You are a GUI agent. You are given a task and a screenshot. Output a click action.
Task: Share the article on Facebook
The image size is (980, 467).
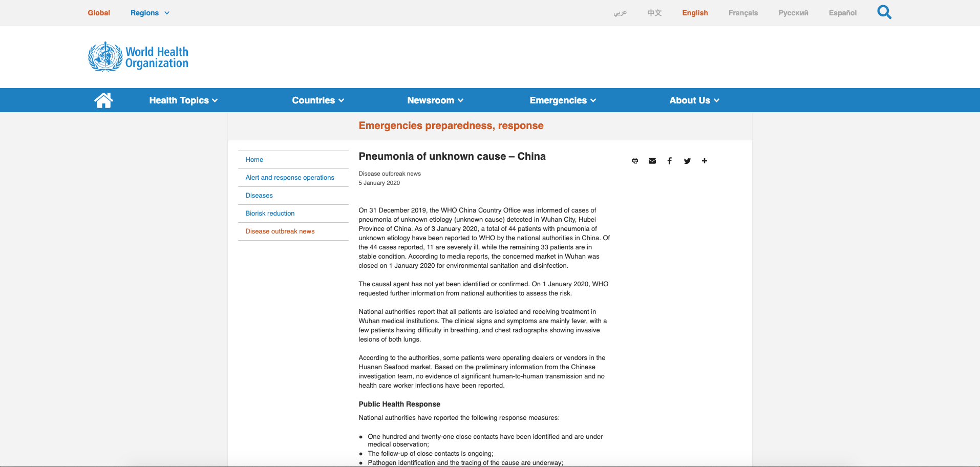point(669,161)
